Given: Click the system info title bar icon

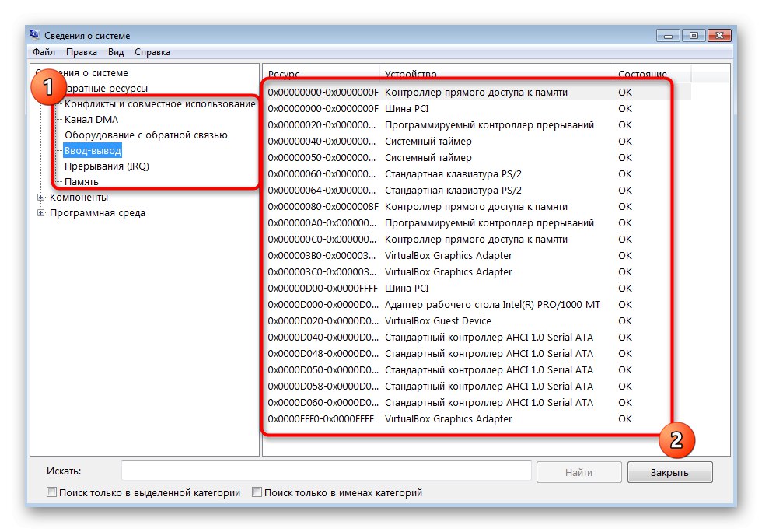Looking at the screenshot, I should [x=34, y=35].
